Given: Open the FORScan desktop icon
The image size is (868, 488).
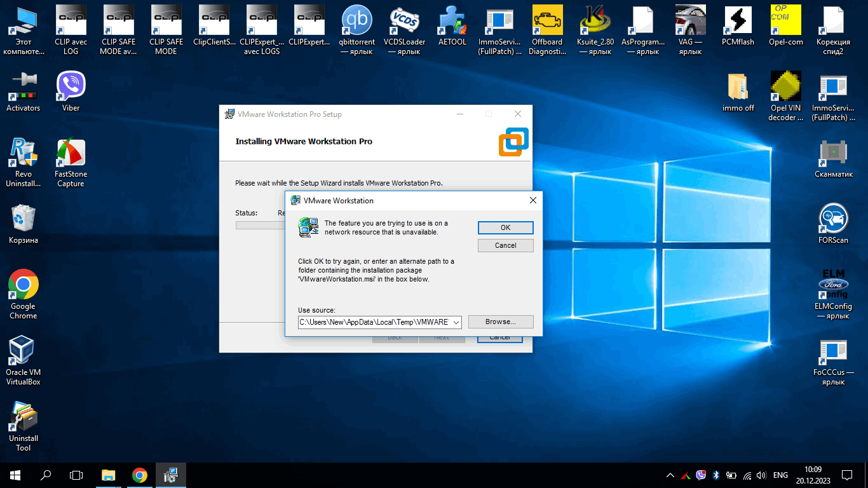Looking at the screenshot, I should pos(833,219).
